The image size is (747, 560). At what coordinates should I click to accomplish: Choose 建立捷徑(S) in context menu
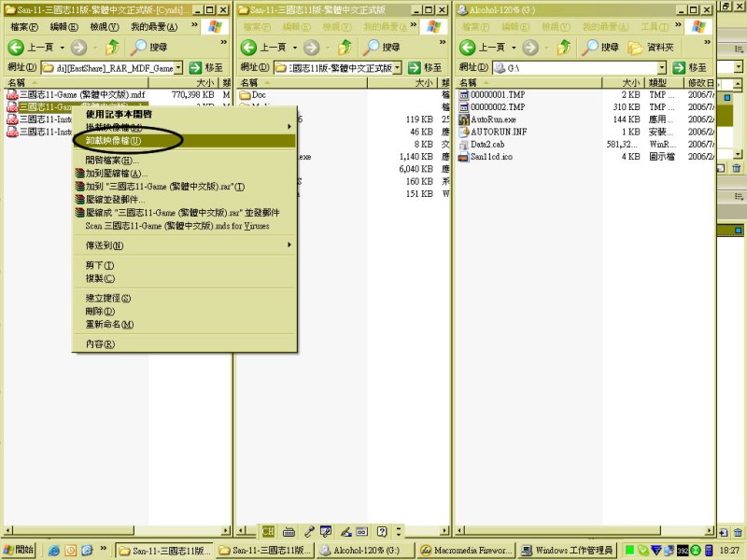(x=184, y=298)
